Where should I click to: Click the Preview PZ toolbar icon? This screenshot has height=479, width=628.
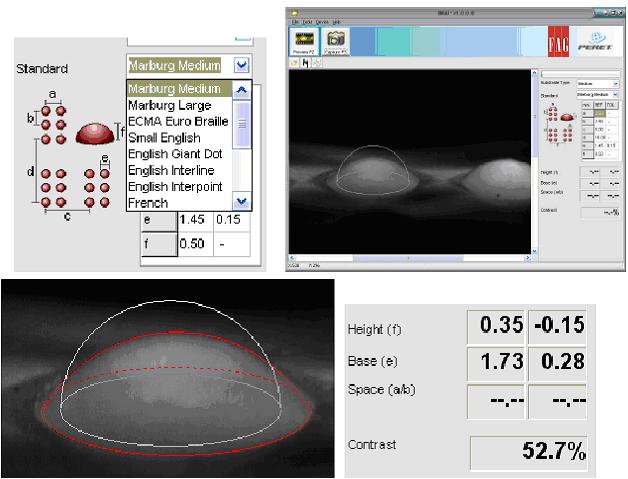click(x=300, y=40)
